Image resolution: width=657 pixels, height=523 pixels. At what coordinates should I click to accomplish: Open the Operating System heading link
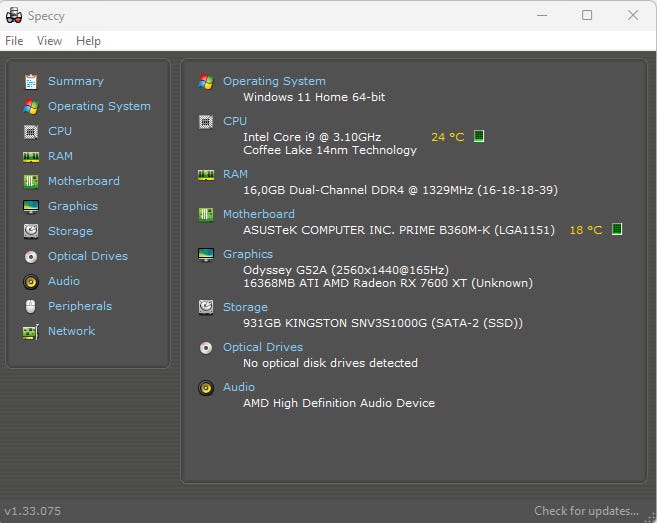[274, 81]
